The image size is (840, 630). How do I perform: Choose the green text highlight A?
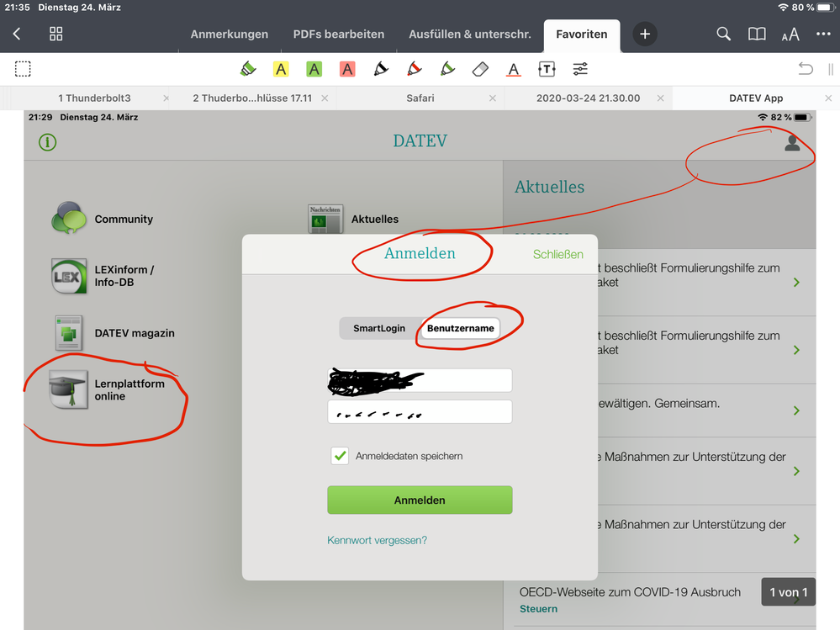point(314,69)
